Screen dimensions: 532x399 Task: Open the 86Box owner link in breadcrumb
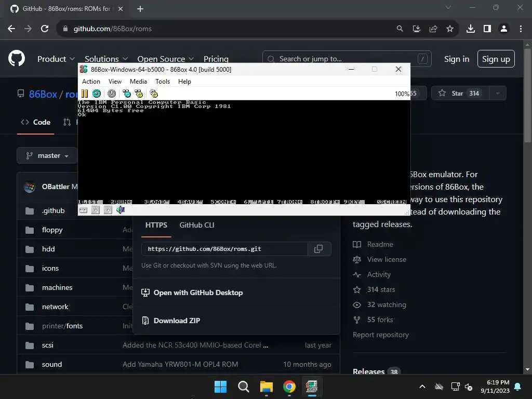tap(43, 94)
